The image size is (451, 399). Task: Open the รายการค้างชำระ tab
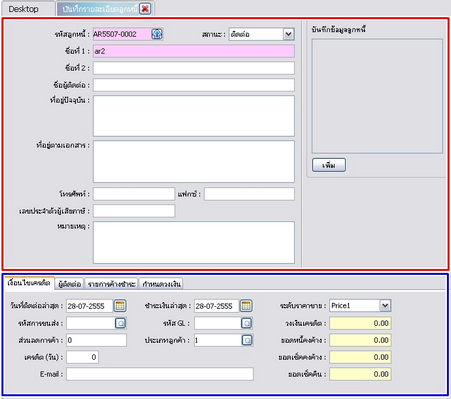[111, 284]
